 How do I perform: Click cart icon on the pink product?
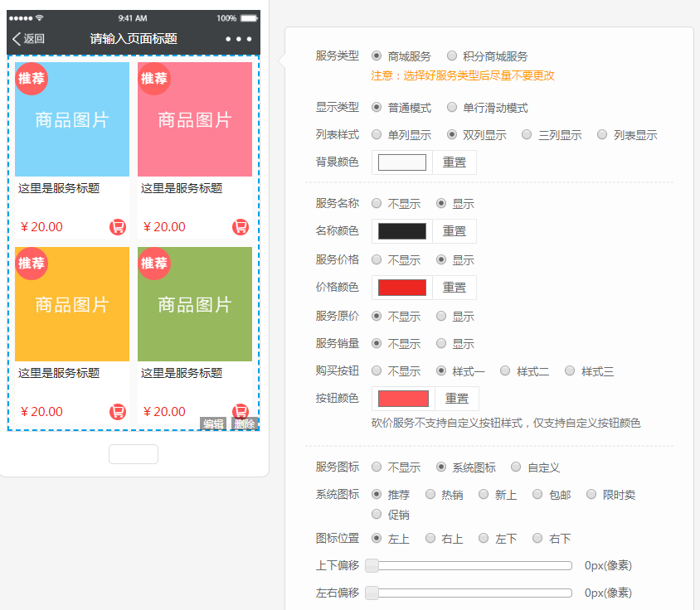tap(241, 227)
